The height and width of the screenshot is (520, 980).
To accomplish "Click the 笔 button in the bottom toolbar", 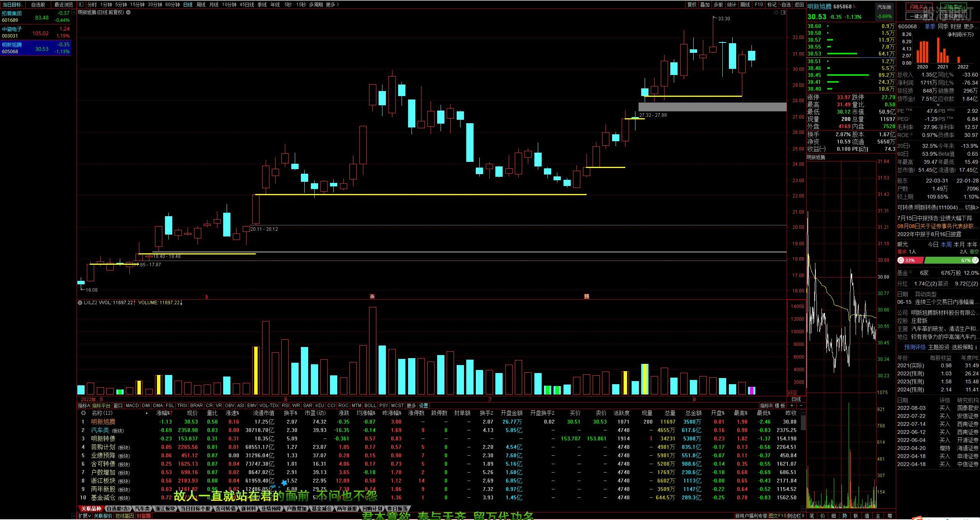I will [x=812, y=516].
